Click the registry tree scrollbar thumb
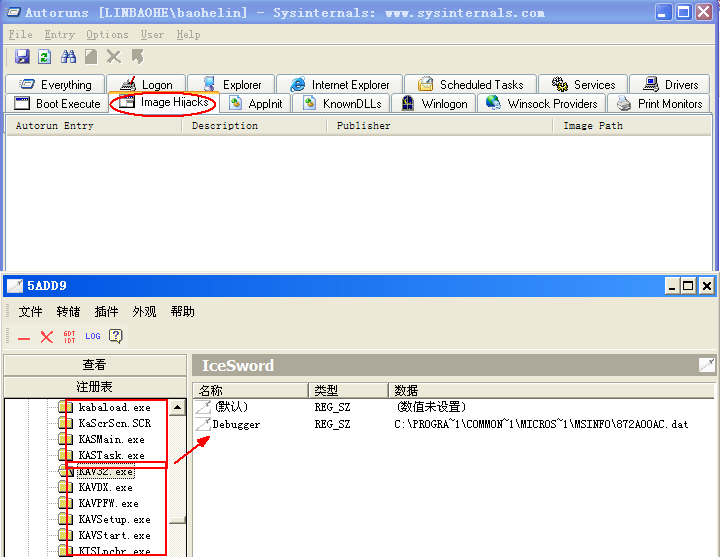 point(177,519)
